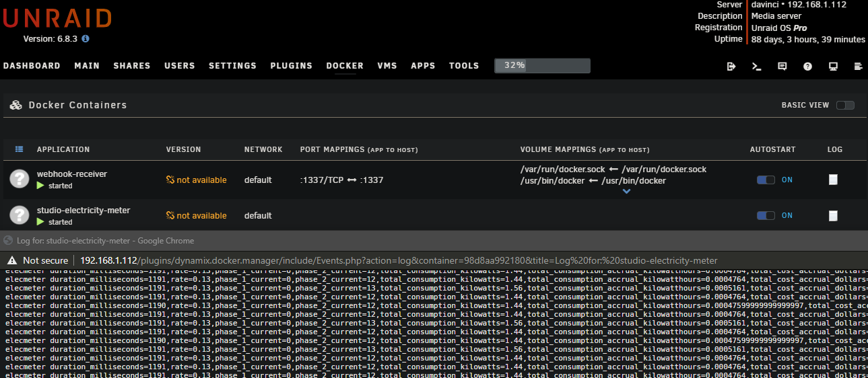
Task: Click the Docker Containers cubes icon
Action: point(16,105)
